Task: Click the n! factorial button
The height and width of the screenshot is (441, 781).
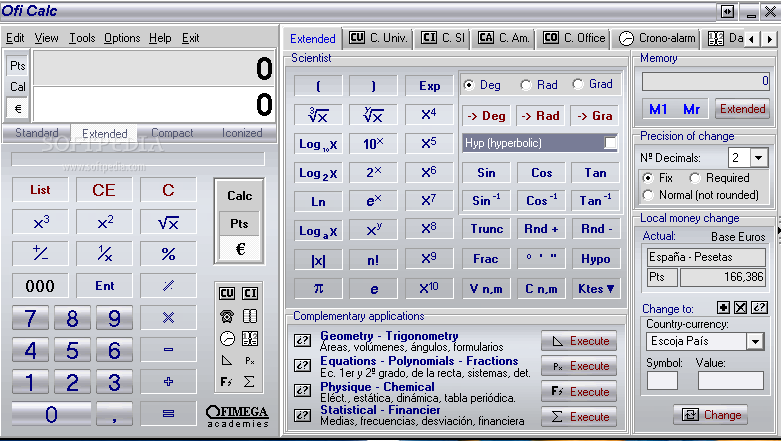Action: (x=374, y=260)
